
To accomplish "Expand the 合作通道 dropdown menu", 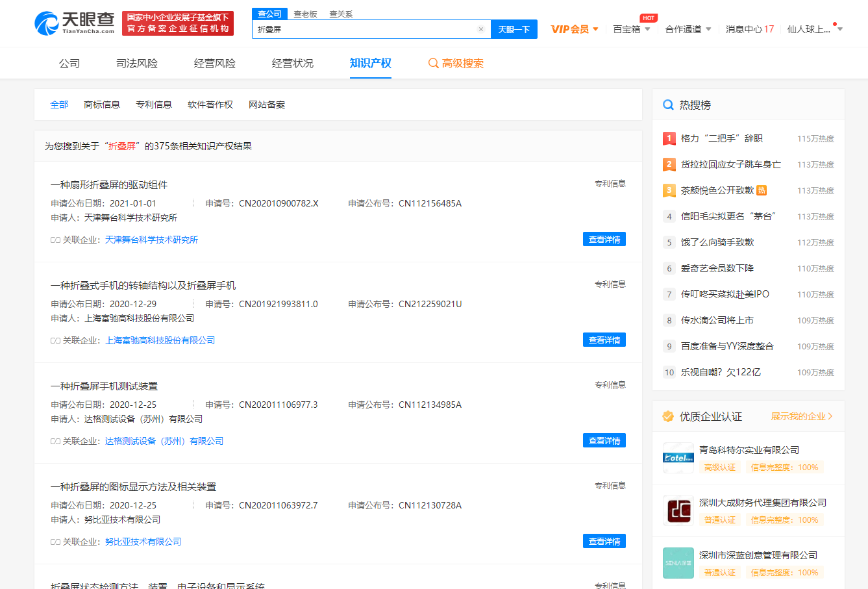I will click(x=708, y=29).
